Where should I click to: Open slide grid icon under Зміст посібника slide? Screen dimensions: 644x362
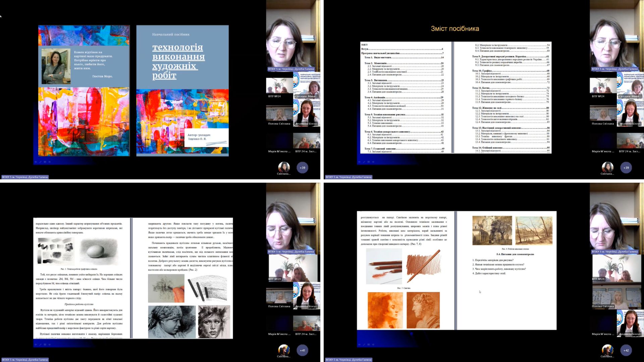tap(369, 162)
